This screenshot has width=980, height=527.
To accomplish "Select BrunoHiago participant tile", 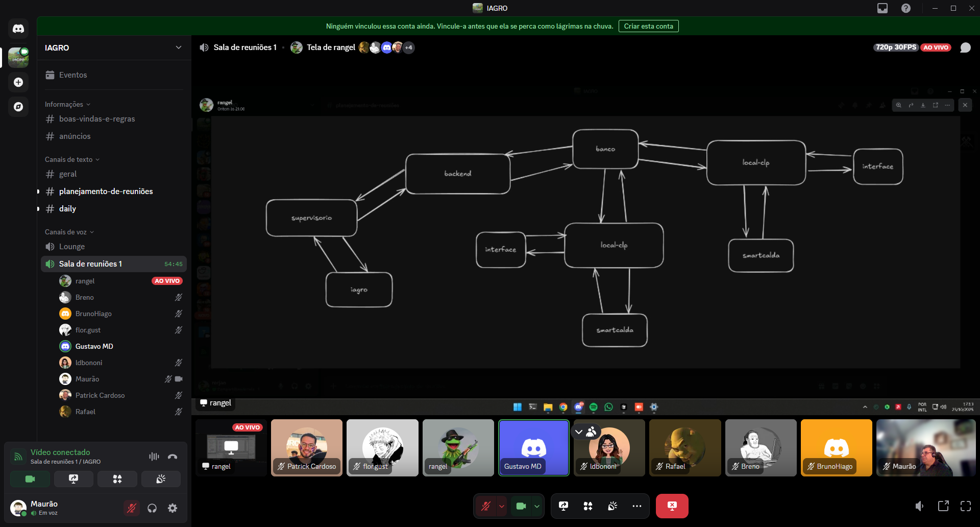I will 837,448.
